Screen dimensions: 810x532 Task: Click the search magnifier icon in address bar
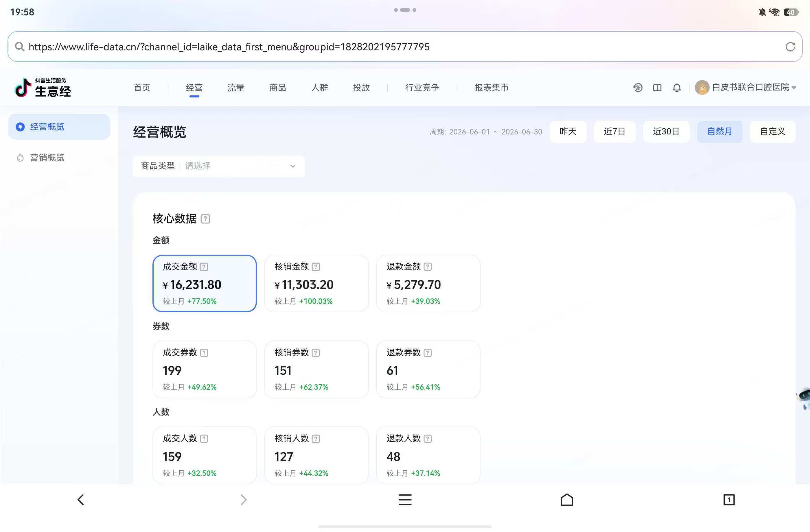(x=20, y=47)
